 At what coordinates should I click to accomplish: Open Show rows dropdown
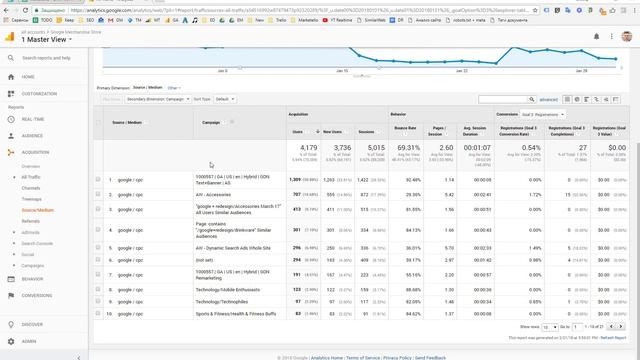[x=549, y=327]
